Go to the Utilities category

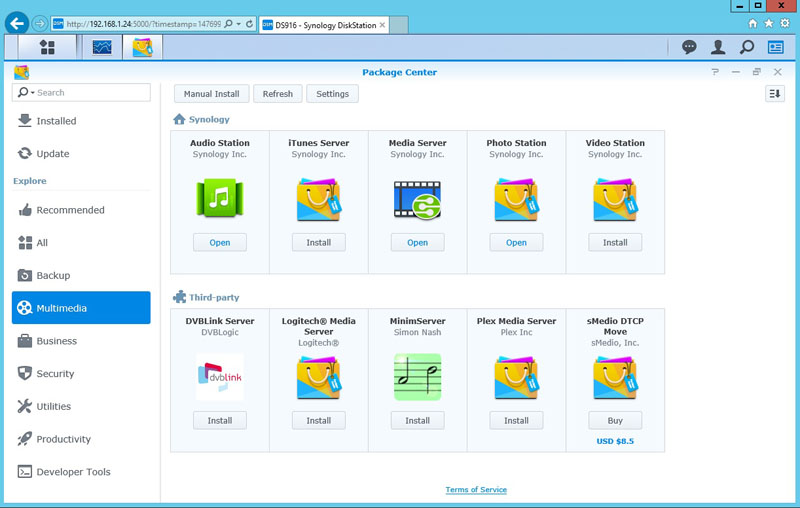tap(54, 406)
